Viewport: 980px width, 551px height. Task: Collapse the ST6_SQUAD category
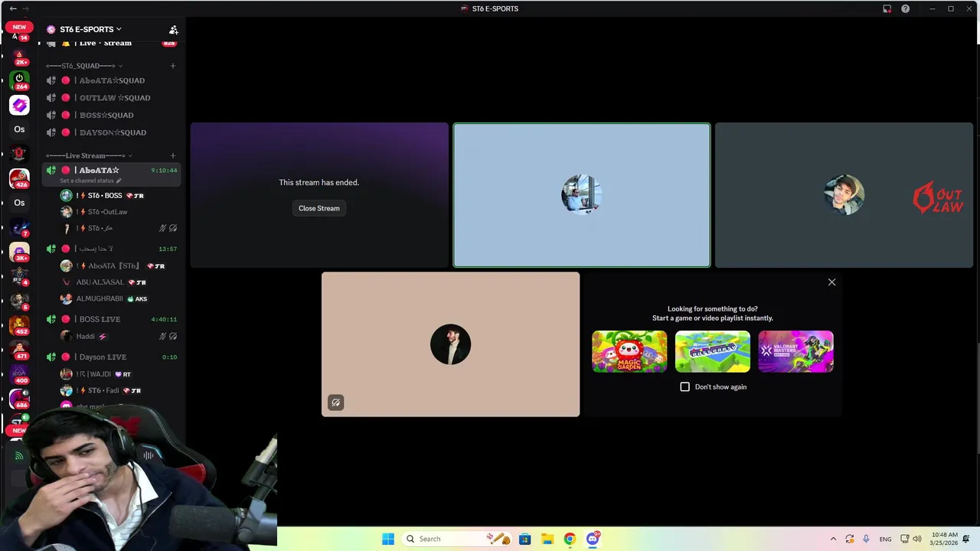[x=83, y=66]
